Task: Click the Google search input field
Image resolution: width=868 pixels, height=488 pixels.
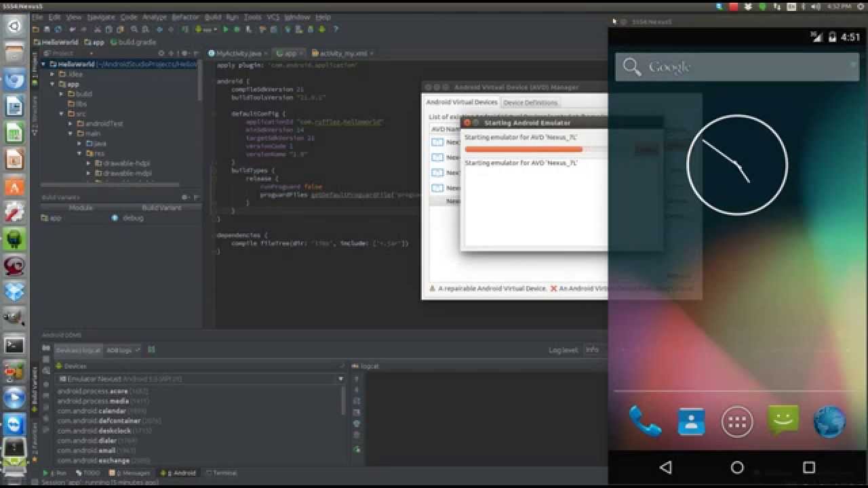Action: pos(737,66)
